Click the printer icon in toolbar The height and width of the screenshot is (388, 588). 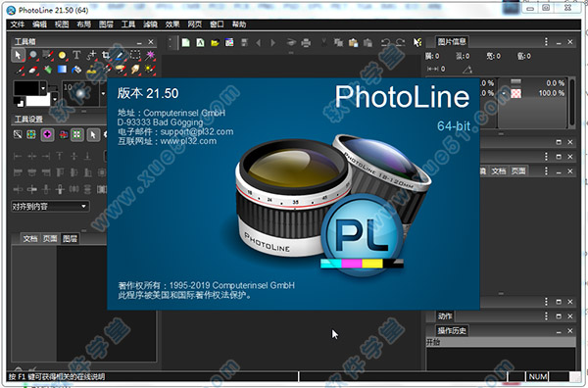coord(306,42)
